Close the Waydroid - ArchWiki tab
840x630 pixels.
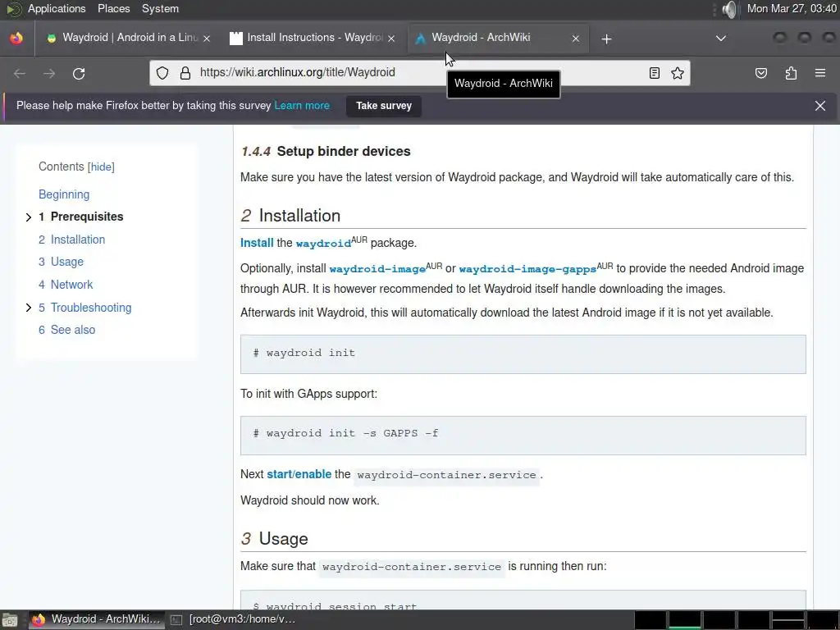[576, 39]
